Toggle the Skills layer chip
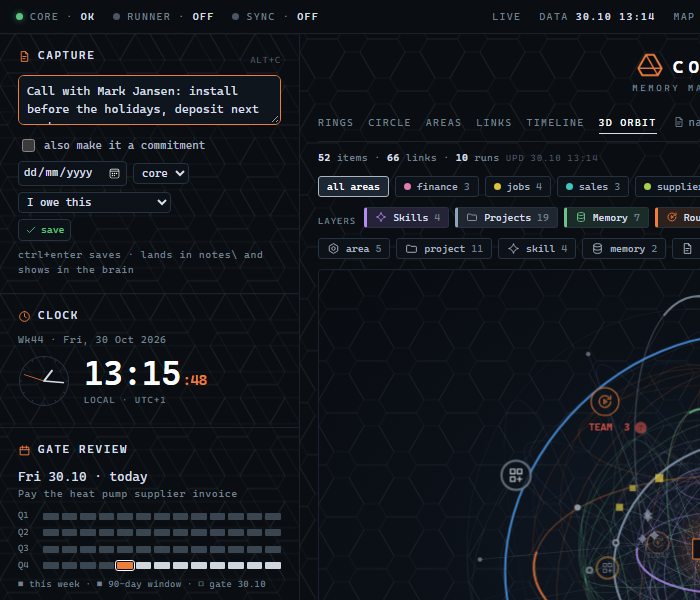The image size is (700, 600). (407, 217)
